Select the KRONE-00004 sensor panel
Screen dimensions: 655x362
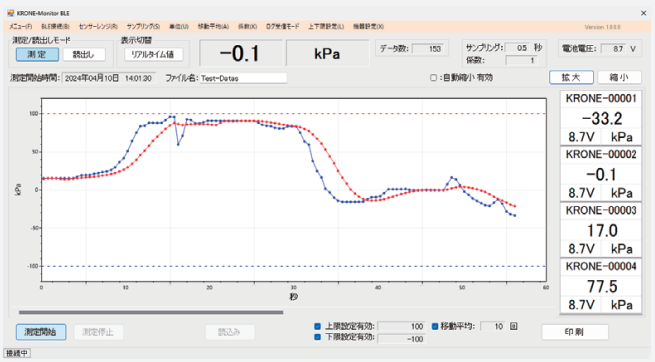pyautogui.click(x=601, y=286)
